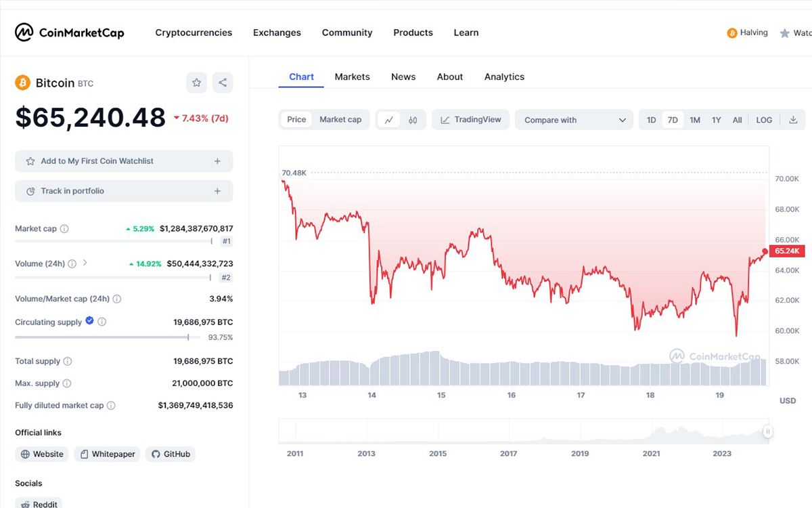Screen dimensions: 812x508
Task: Set chart range to 1Y
Action: [x=717, y=120]
